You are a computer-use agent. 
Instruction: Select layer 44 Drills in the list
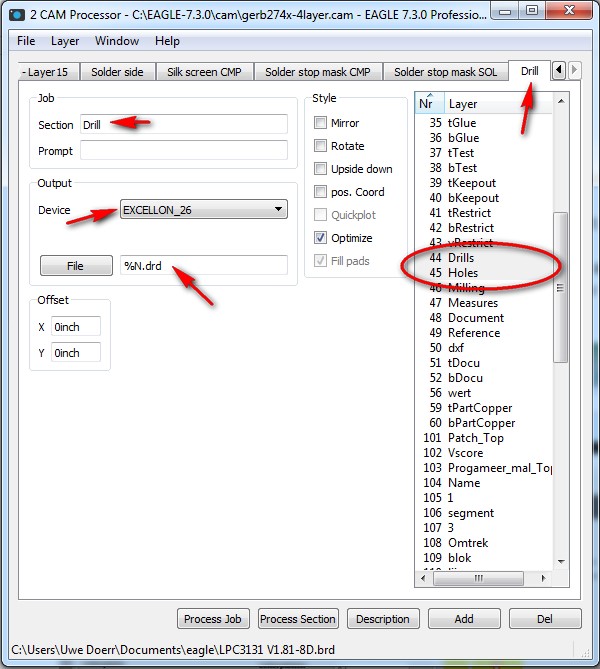click(x=461, y=258)
